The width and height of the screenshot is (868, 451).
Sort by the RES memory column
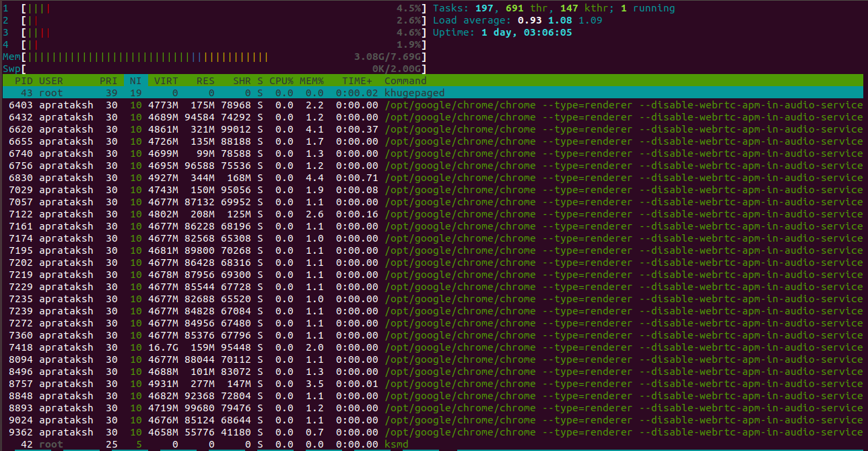[x=205, y=81]
